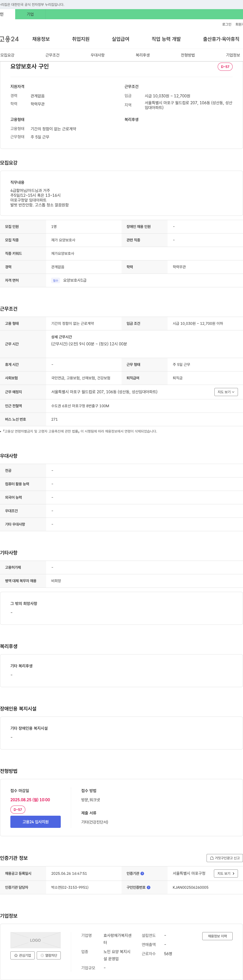The height and width of the screenshot is (980, 243).
Task: Click 업종 value 노인 요양 복지시설 운영업
Action: point(117,955)
